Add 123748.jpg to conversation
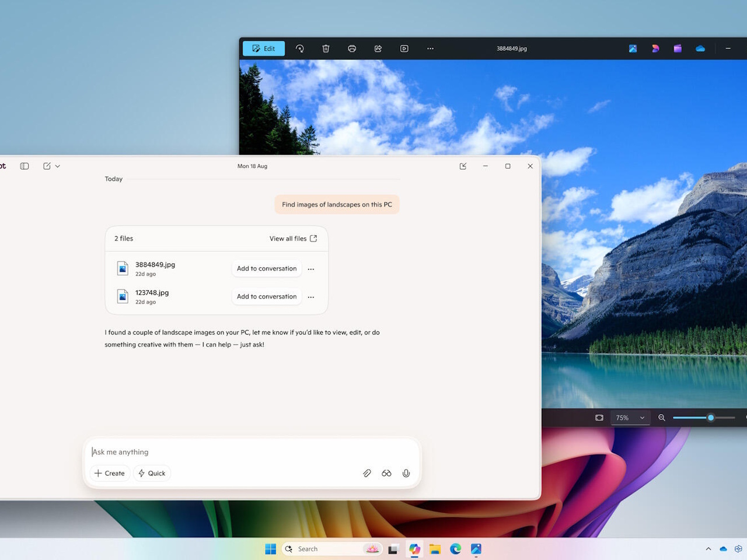This screenshot has width=747, height=560. 267,296
